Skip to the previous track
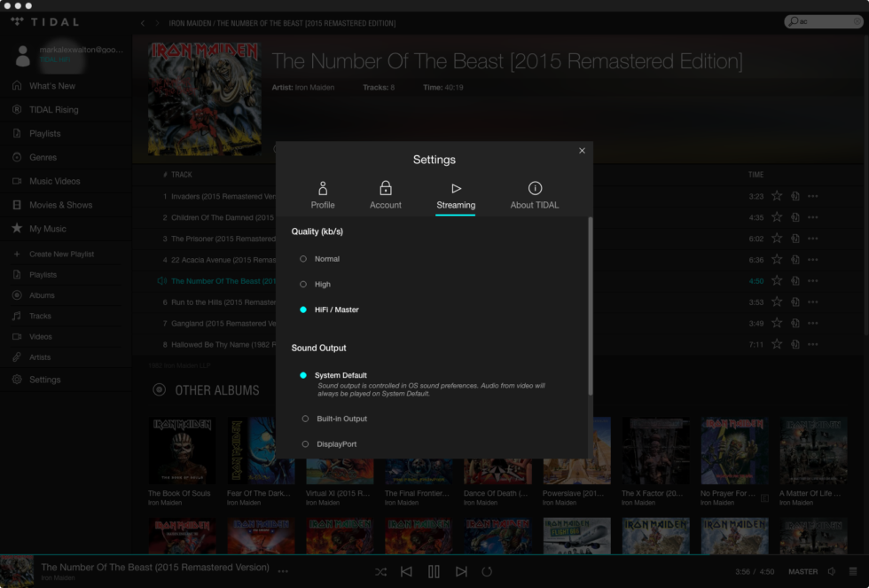 tap(406, 571)
